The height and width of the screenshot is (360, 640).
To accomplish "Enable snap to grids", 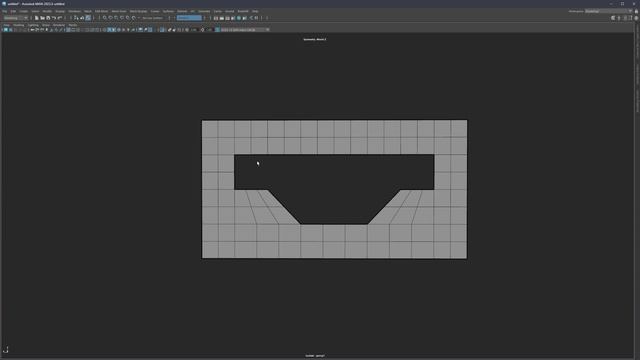I will click(105, 18).
